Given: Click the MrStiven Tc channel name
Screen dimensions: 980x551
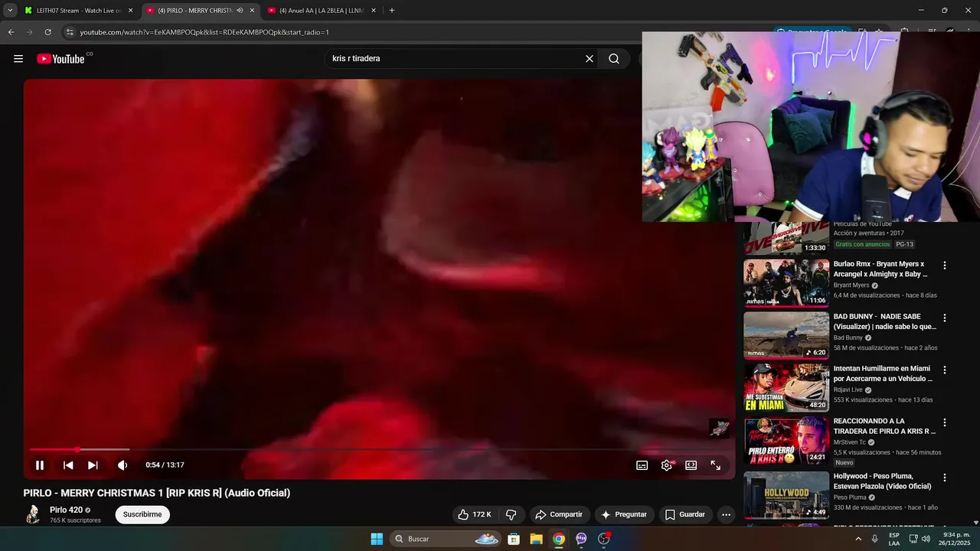Looking at the screenshot, I should coord(850,442).
